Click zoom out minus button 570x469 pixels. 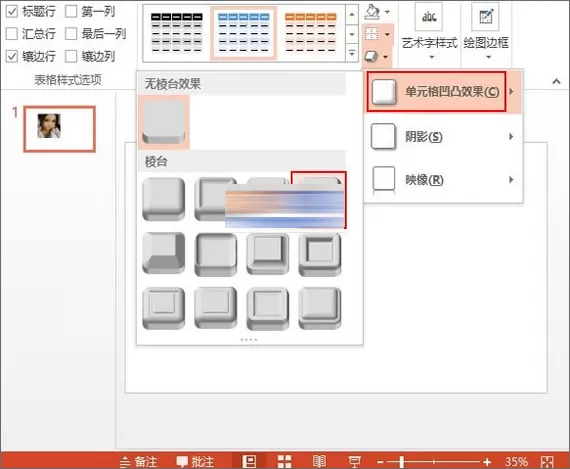(x=380, y=462)
